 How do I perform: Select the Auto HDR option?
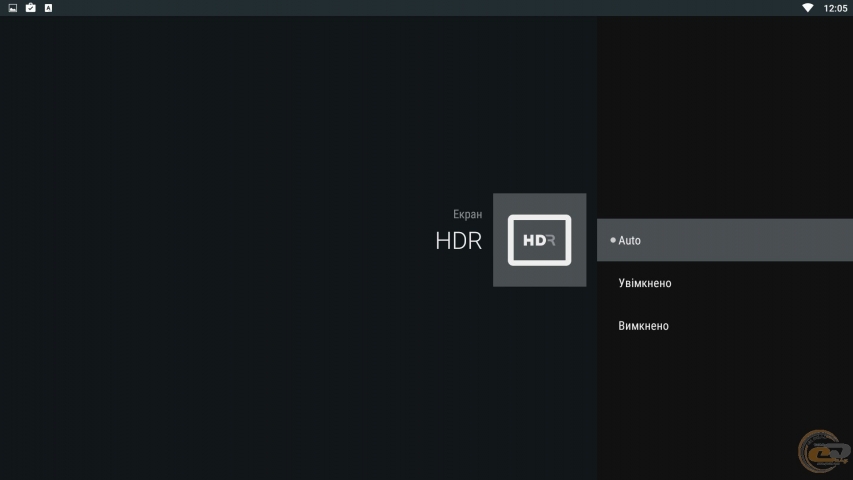point(725,240)
